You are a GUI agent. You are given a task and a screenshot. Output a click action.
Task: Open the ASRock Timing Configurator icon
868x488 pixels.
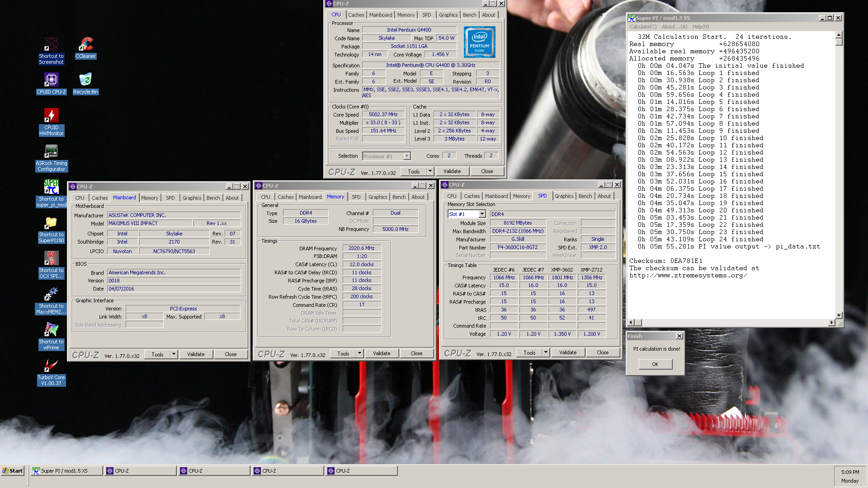click(x=51, y=158)
